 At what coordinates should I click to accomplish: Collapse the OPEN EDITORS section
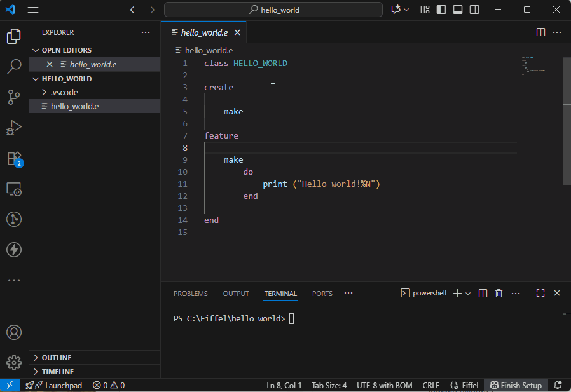click(x=37, y=50)
